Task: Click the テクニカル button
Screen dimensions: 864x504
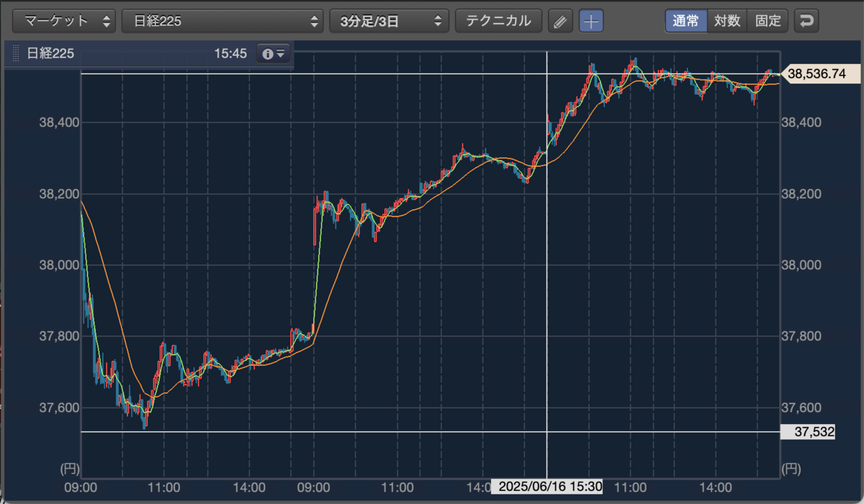Action: coord(498,21)
